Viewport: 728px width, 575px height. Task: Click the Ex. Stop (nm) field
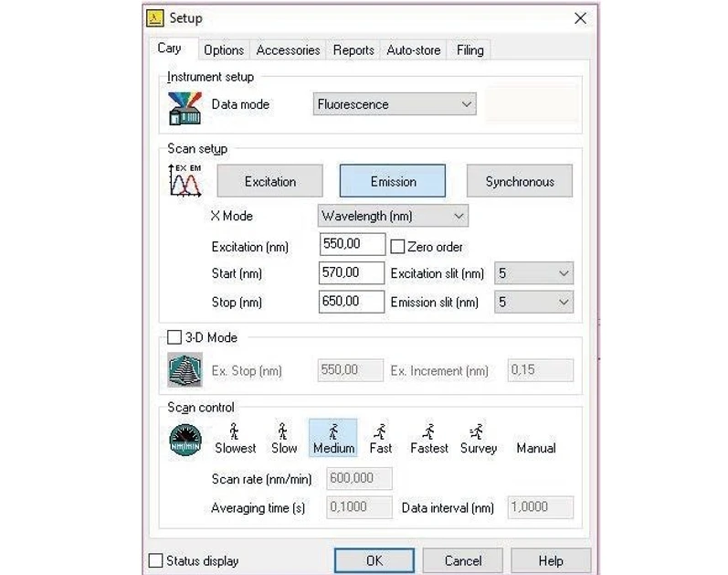pos(351,370)
